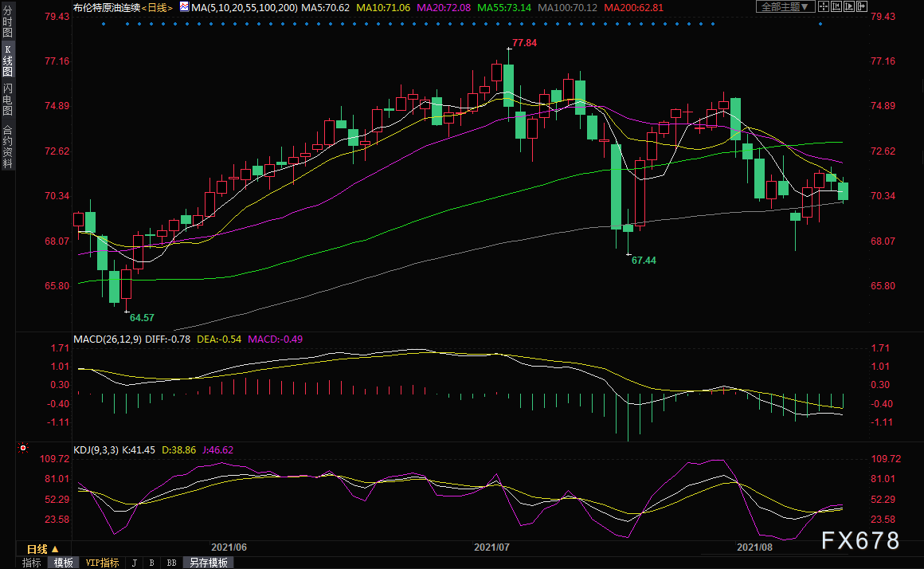Click the MA200:62.81 value label
Image resolution: width=924 pixels, height=569 pixels.
633,8
